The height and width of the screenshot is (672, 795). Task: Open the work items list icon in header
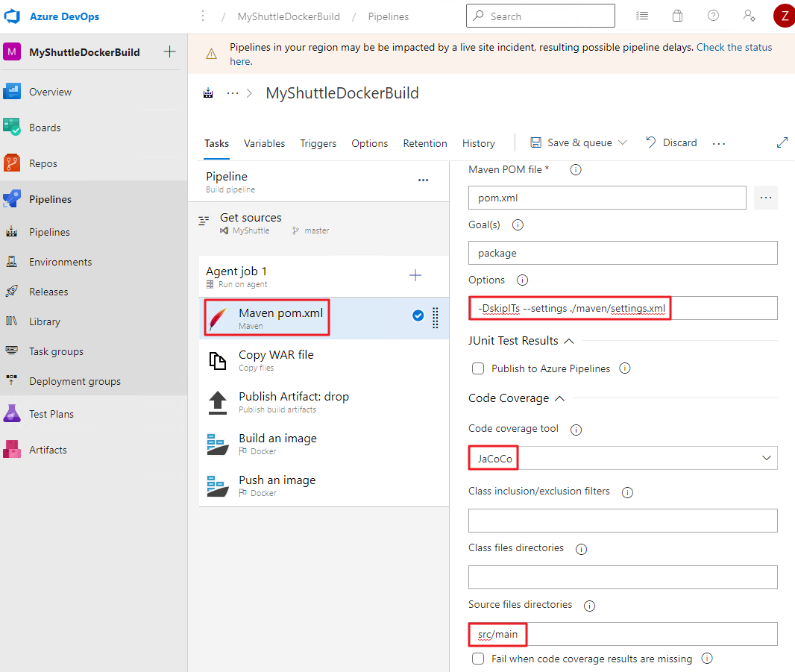(x=642, y=16)
